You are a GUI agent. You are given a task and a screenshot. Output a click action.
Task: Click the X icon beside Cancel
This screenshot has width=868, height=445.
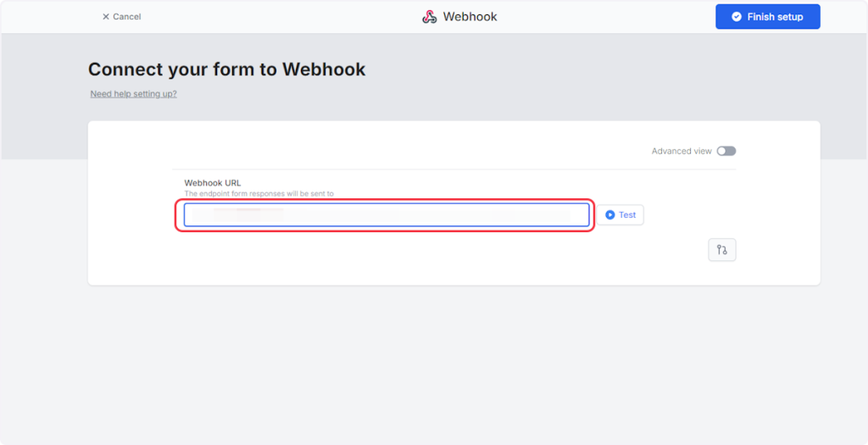(x=106, y=17)
